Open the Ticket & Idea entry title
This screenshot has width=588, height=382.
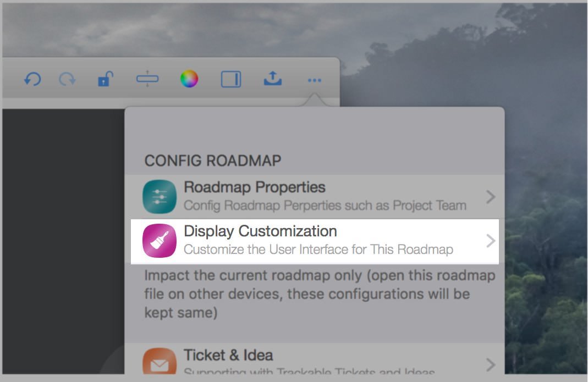pos(228,356)
